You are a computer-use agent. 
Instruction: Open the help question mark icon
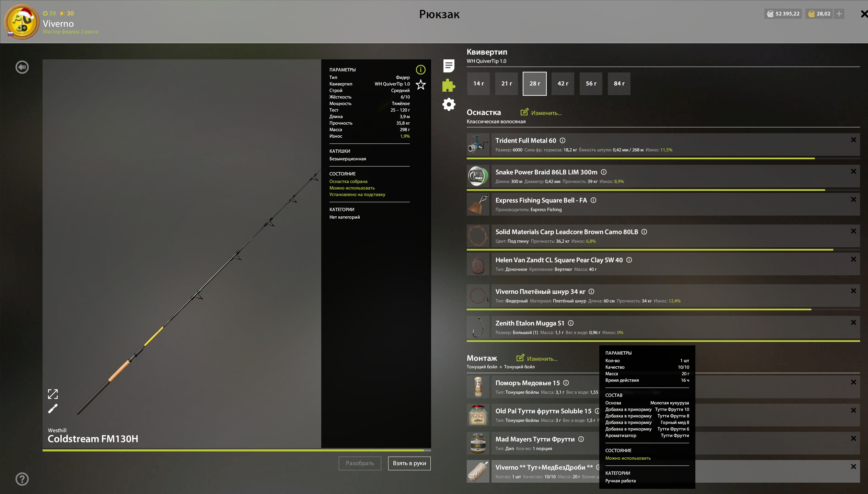point(22,479)
